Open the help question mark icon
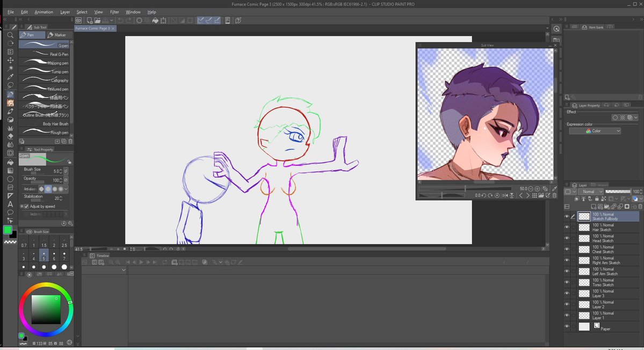This screenshot has height=350, width=644. point(238,20)
